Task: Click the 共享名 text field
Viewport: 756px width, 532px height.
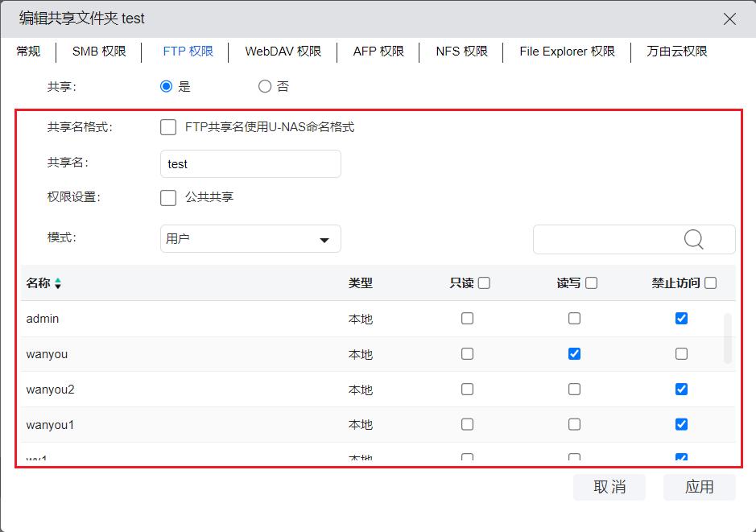Action: [250, 163]
